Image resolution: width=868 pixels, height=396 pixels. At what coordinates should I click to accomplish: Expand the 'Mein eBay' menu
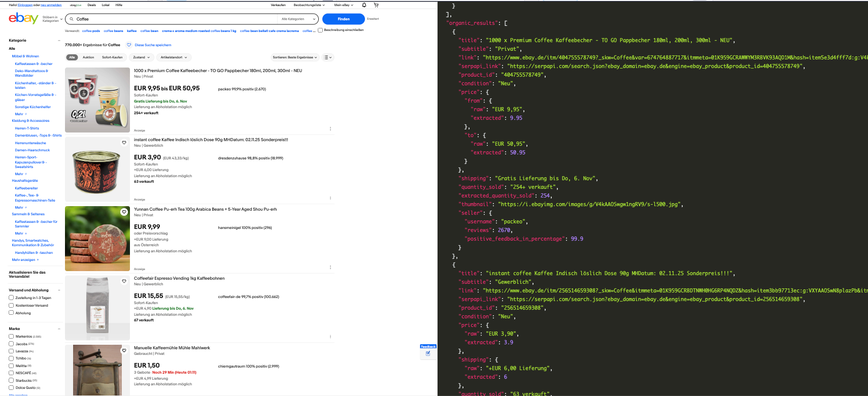tap(344, 5)
